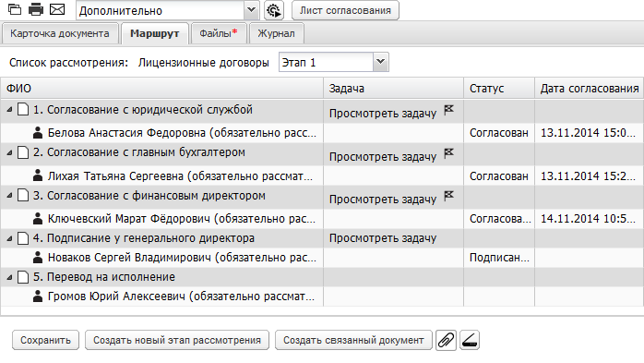Viewport: 644px width, 363px height.
Task: Select row Белова Анастасия Федоровна
Action: (x=322, y=133)
